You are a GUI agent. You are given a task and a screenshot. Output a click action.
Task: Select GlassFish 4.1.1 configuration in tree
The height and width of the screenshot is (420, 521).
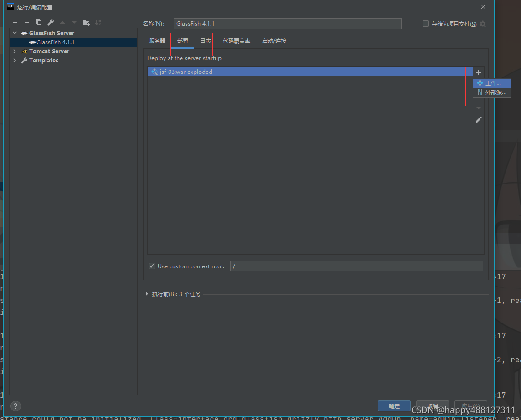pos(73,42)
